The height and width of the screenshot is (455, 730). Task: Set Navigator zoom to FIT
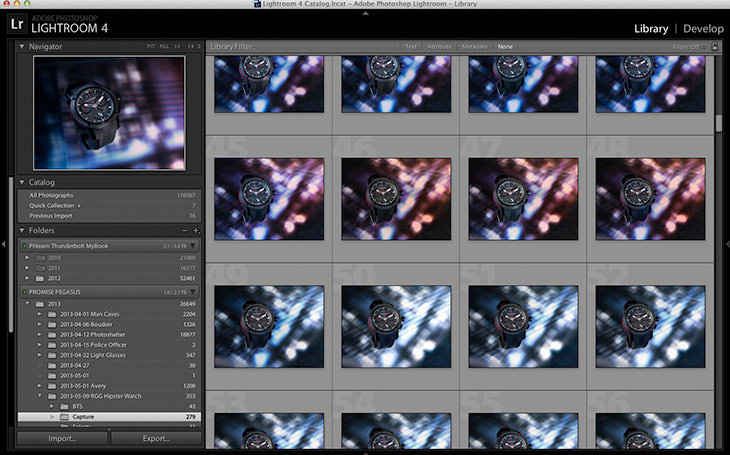(x=151, y=47)
